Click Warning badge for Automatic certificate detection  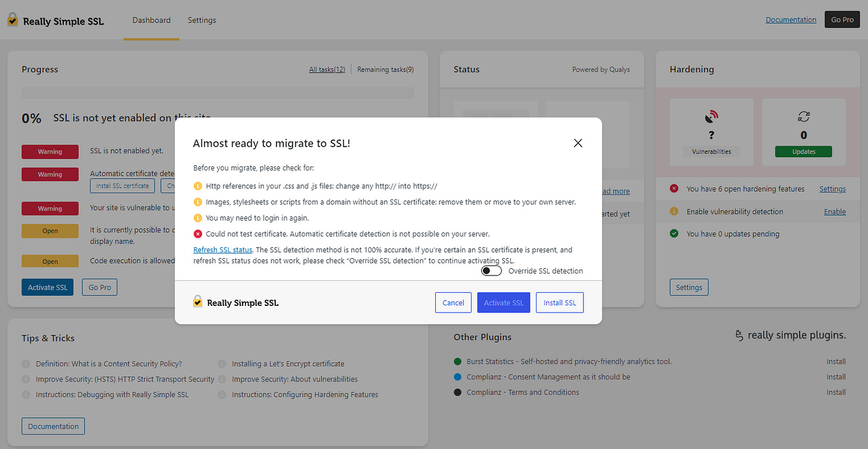click(50, 174)
